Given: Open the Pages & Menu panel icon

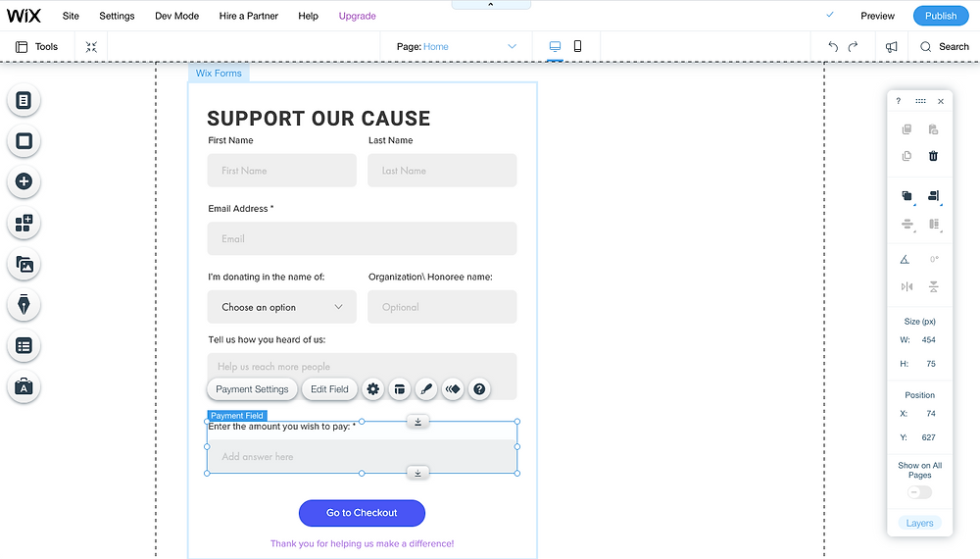Looking at the screenshot, I should 24,100.
